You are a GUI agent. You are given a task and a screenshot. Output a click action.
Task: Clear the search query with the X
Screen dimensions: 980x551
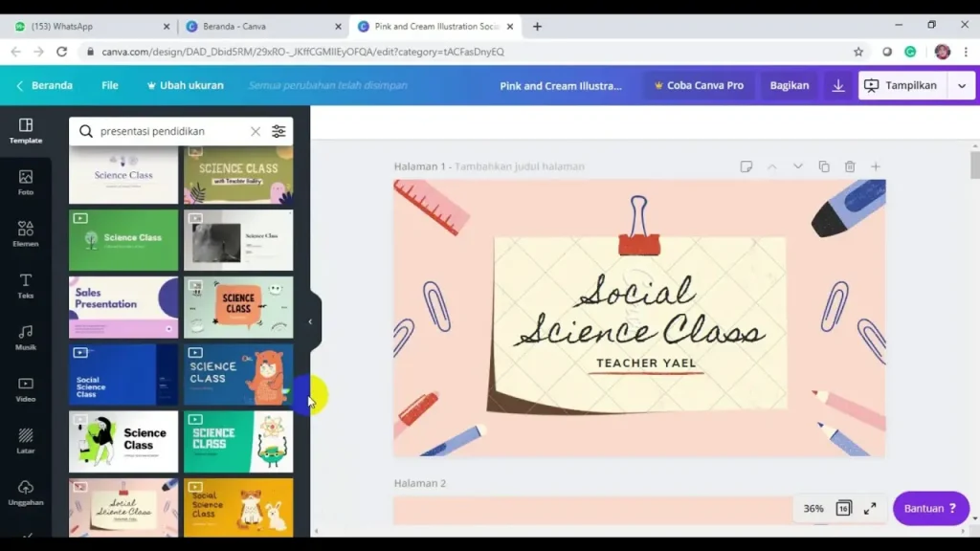[x=256, y=131]
